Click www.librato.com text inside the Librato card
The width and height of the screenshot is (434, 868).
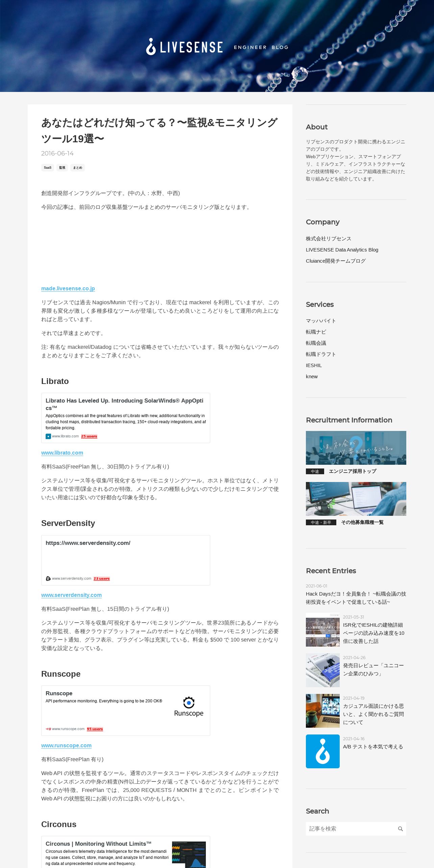[x=65, y=436]
